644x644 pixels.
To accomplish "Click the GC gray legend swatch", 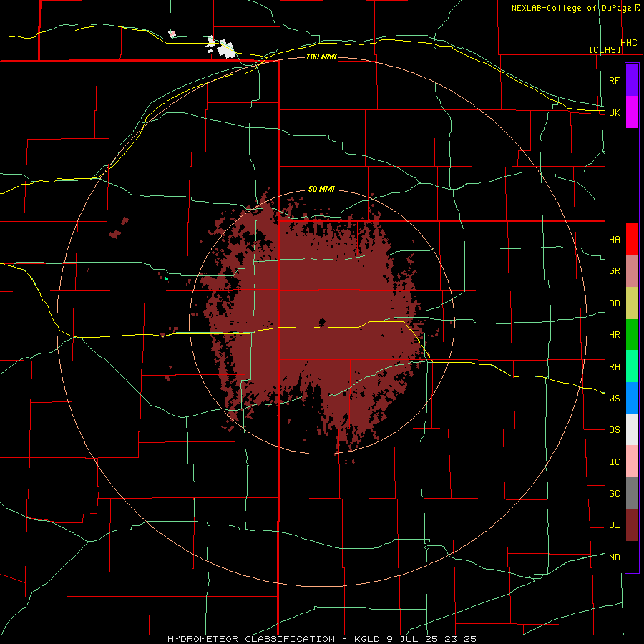I will [x=632, y=493].
